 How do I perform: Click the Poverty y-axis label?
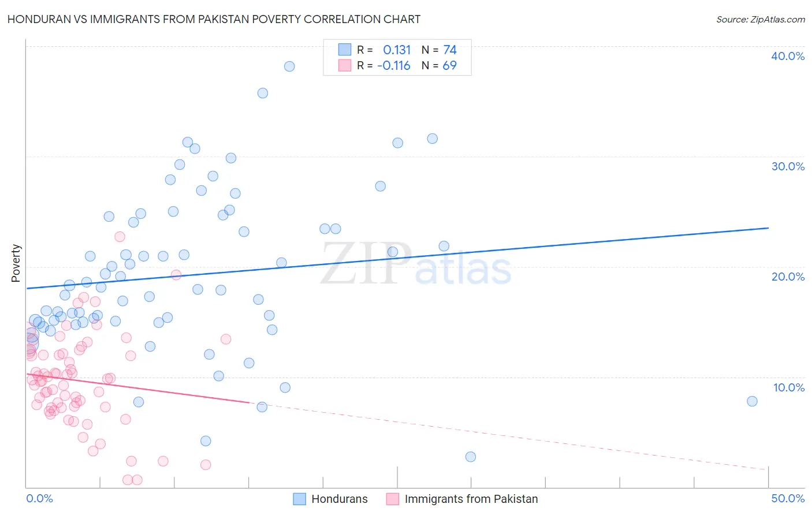point(16,263)
